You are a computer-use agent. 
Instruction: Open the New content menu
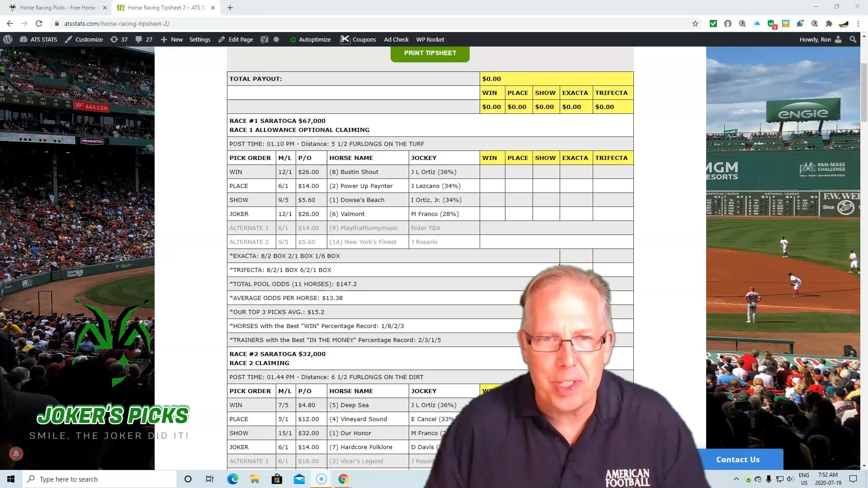(x=172, y=39)
